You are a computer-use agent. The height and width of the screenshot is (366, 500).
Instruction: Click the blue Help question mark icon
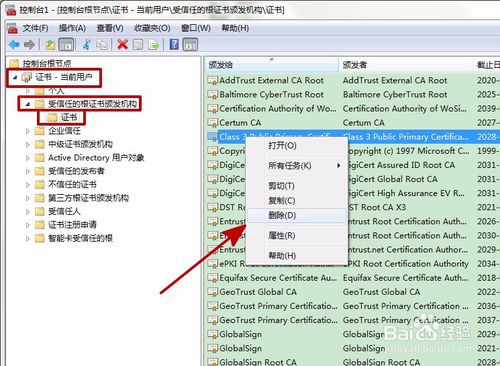coord(174,44)
